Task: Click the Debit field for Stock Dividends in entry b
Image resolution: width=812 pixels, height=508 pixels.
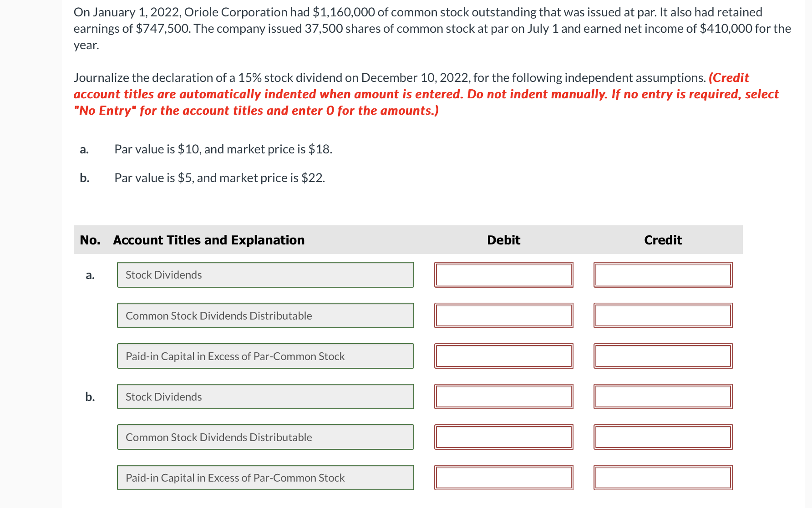Action: click(x=504, y=396)
